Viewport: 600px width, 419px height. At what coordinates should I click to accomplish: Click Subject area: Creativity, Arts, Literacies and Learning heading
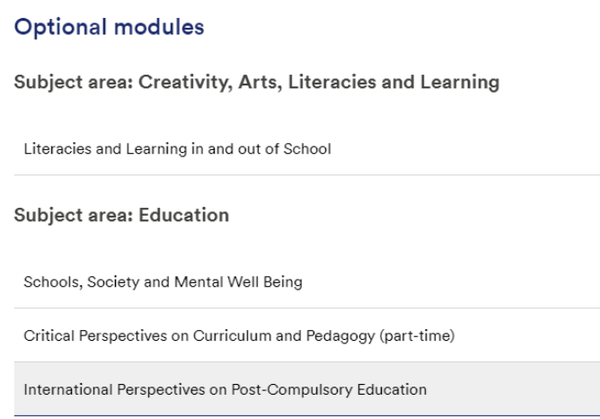tap(257, 82)
